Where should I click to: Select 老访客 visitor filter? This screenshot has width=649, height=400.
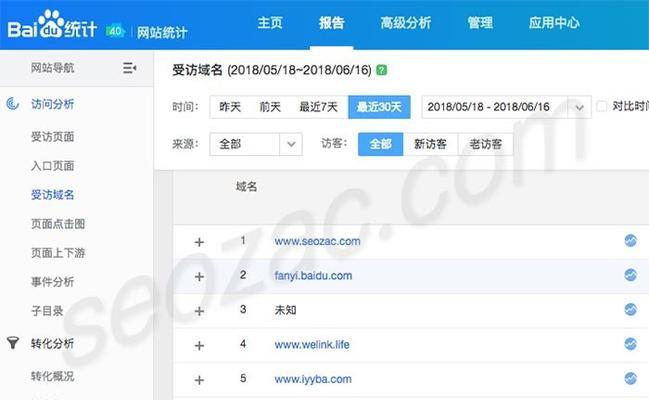click(x=486, y=144)
